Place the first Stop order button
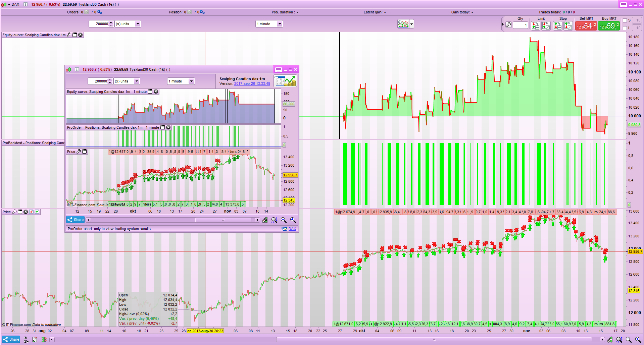Image resolution: width=644 pixels, height=345 pixels. [558, 25]
